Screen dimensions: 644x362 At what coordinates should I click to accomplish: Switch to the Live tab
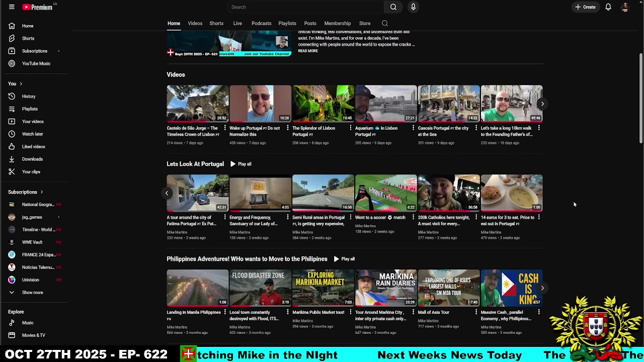click(237, 23)
